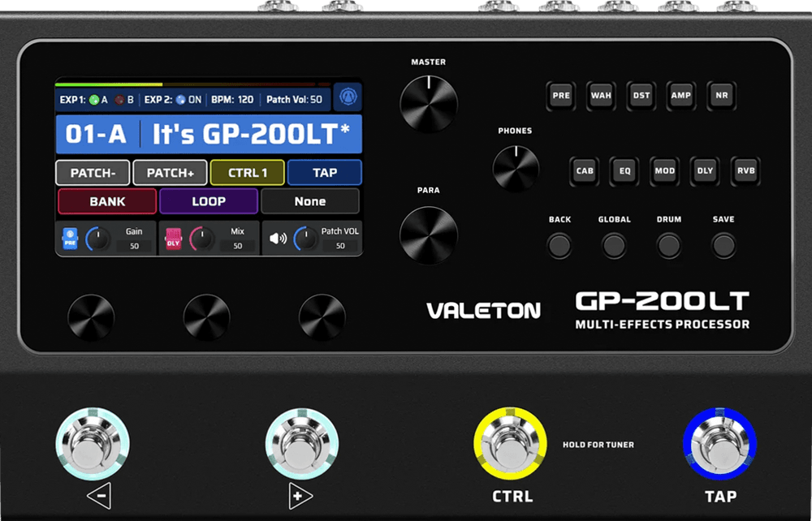Tap the None assignment button
This screenshot has height=521, width=812.
click(x=309, y=201)
